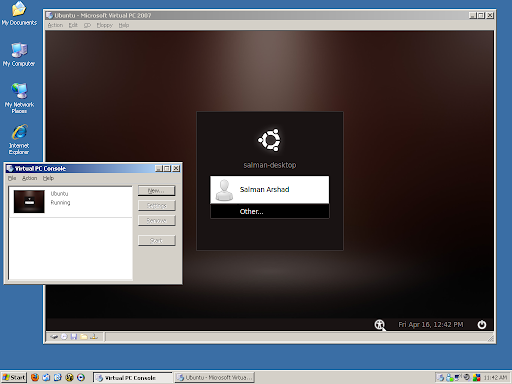
Task: Switch to Virtual PC Console taskbar button
Action: (133, 377)
